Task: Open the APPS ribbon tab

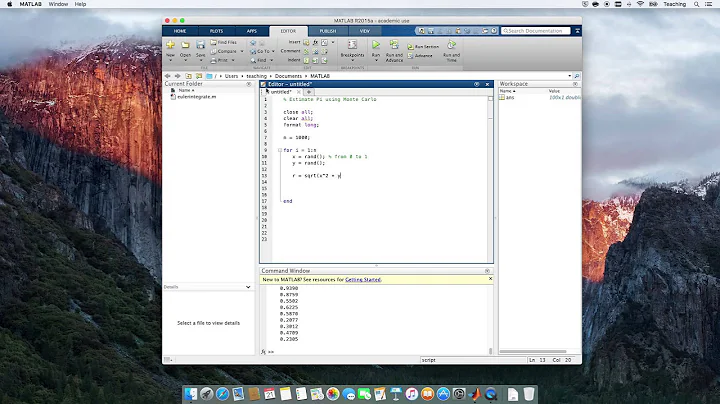Action: pos(252,31)
